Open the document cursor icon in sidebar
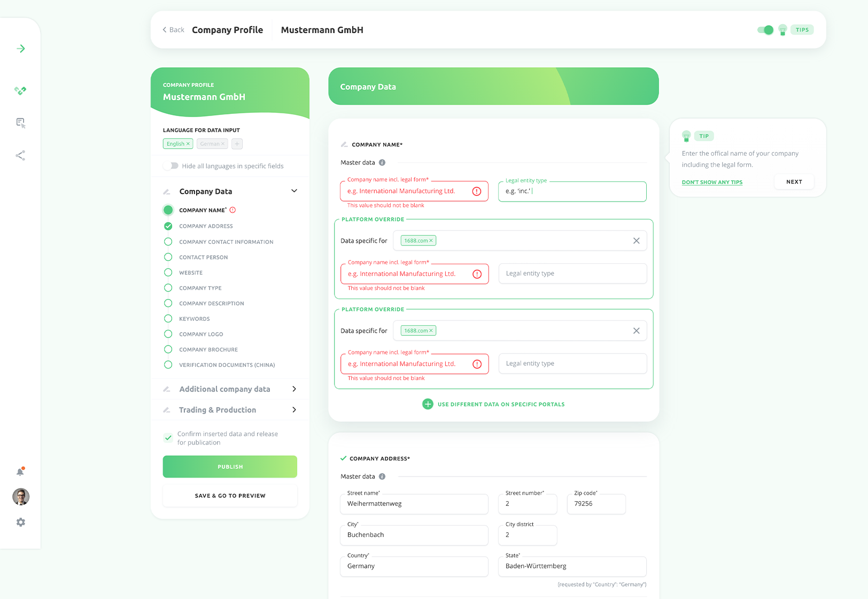868x599 pixels. click(20, 123)
